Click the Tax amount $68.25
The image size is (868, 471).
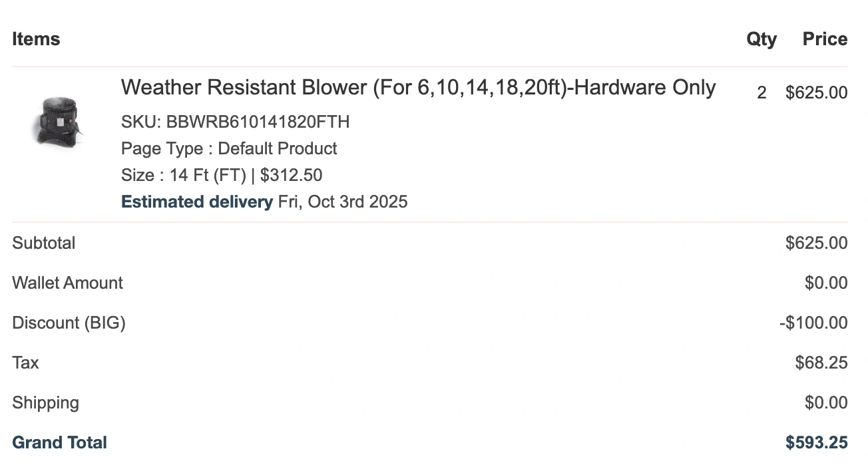[821, 363]
